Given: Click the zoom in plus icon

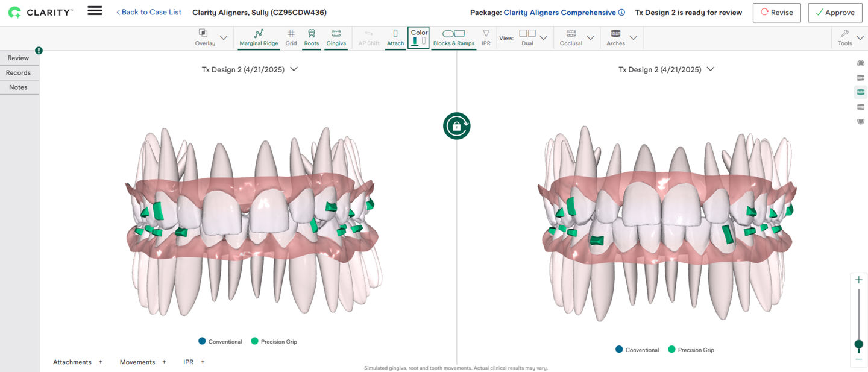Looking at the screenshot, I should [859, 280].
